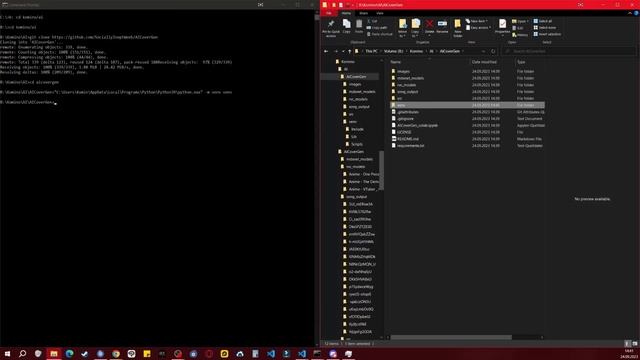Click History in the Open group
Viewport: 640px width, 360px height.
click(520, 35)
